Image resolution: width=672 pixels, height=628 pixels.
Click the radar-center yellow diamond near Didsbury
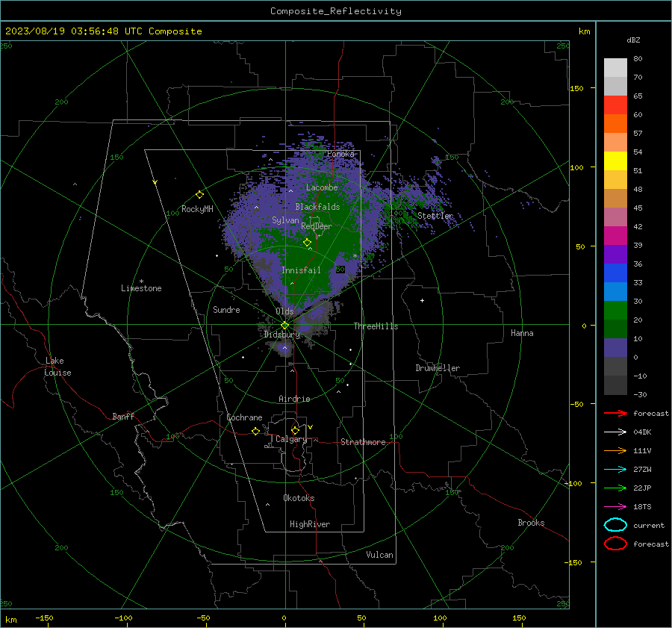click(x=284, y=326)
